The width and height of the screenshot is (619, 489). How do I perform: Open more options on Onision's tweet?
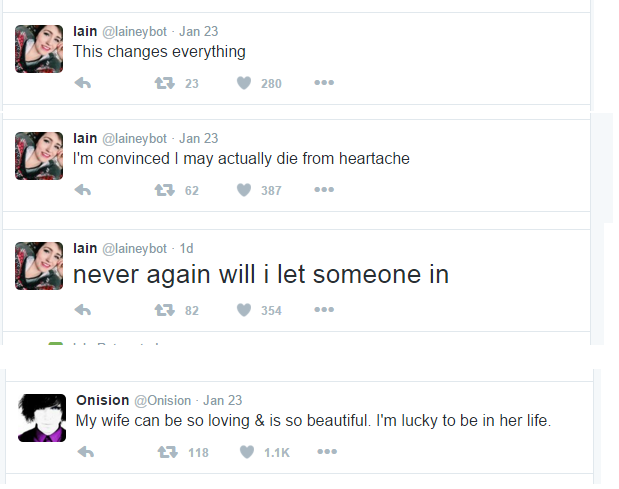point(326,452)
